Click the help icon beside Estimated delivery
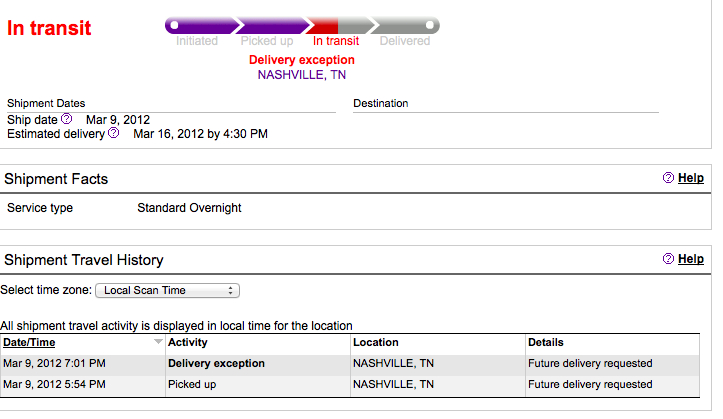 114,133
